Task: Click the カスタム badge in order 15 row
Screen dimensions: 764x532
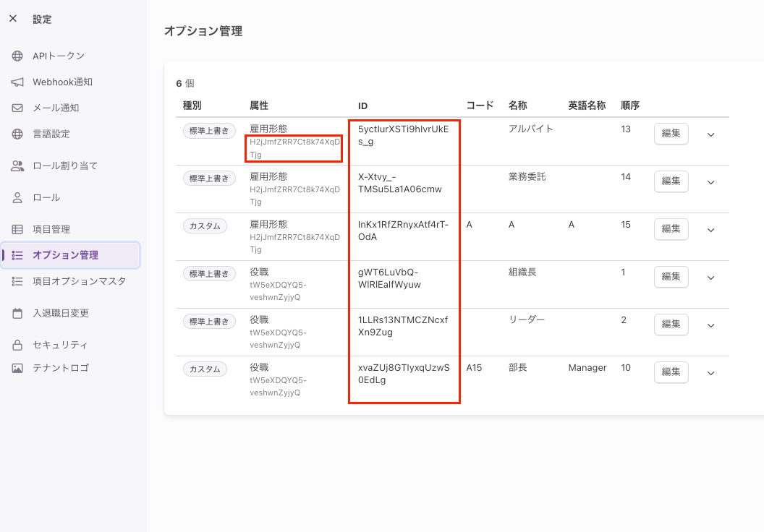Action: [205, 226]
